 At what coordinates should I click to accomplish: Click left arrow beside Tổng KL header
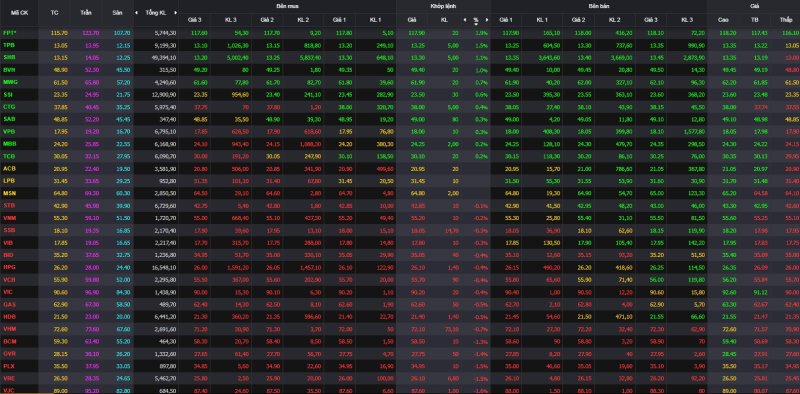[x=136, y=12]
